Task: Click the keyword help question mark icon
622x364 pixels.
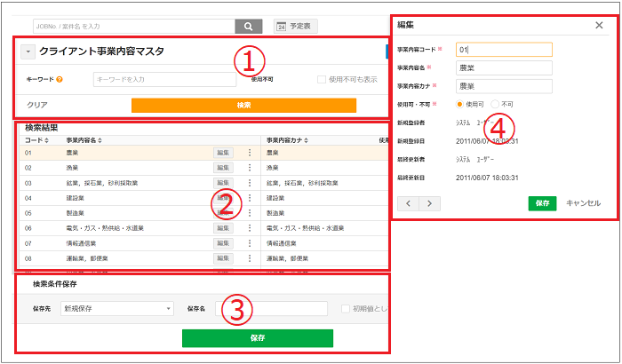Action: [60, 80]
